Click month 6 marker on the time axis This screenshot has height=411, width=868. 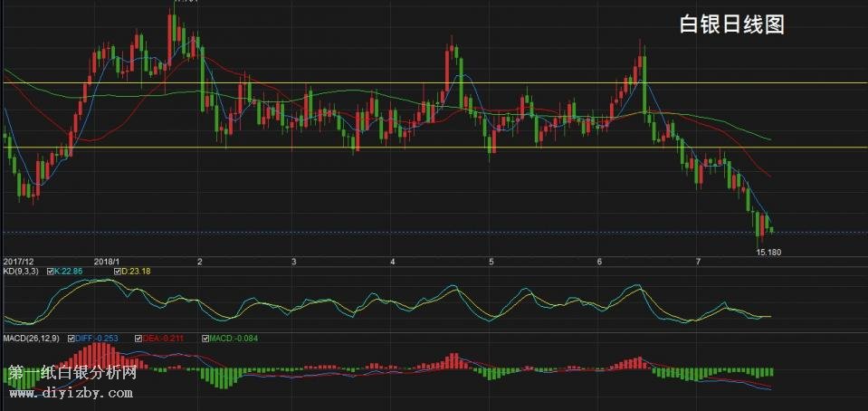[x=599, y=261]
